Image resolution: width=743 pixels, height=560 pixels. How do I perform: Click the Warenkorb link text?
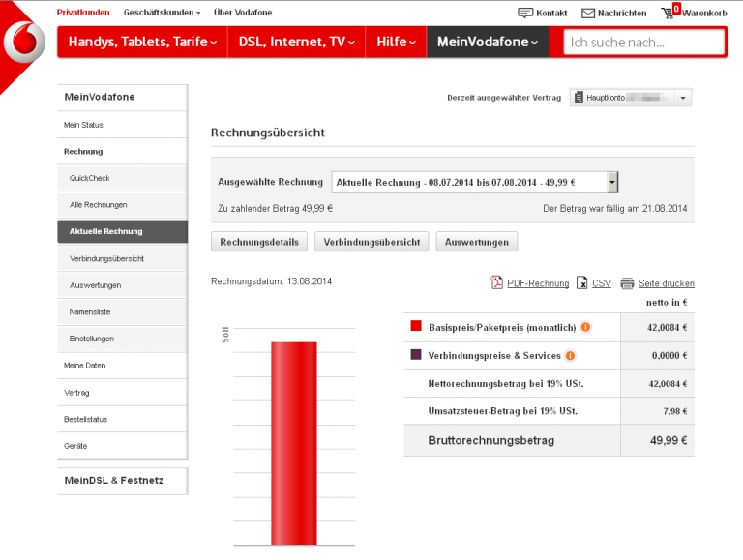[704, 14]
